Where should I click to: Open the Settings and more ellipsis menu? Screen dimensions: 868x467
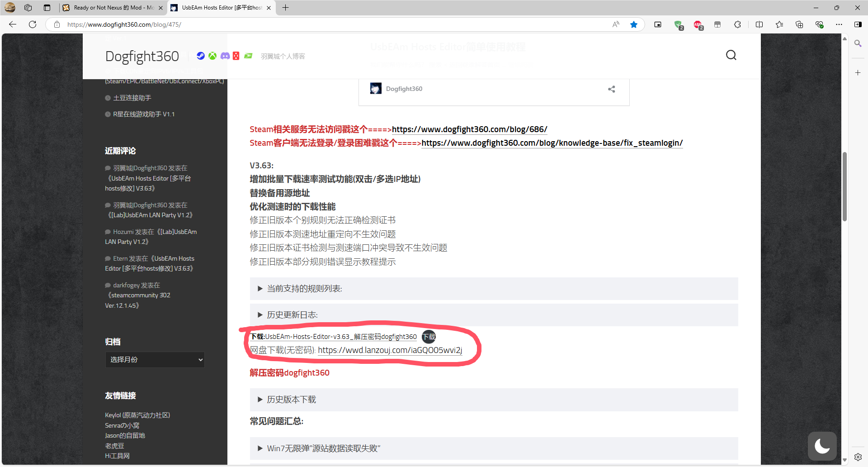(x=839, y=24)
